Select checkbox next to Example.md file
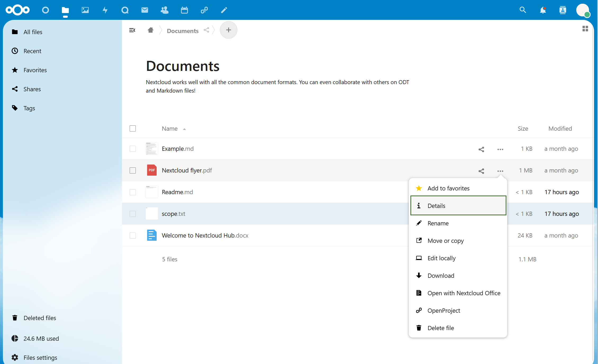Image resolution: width=598 pixels, height=364 pixels. coord(133,149)
